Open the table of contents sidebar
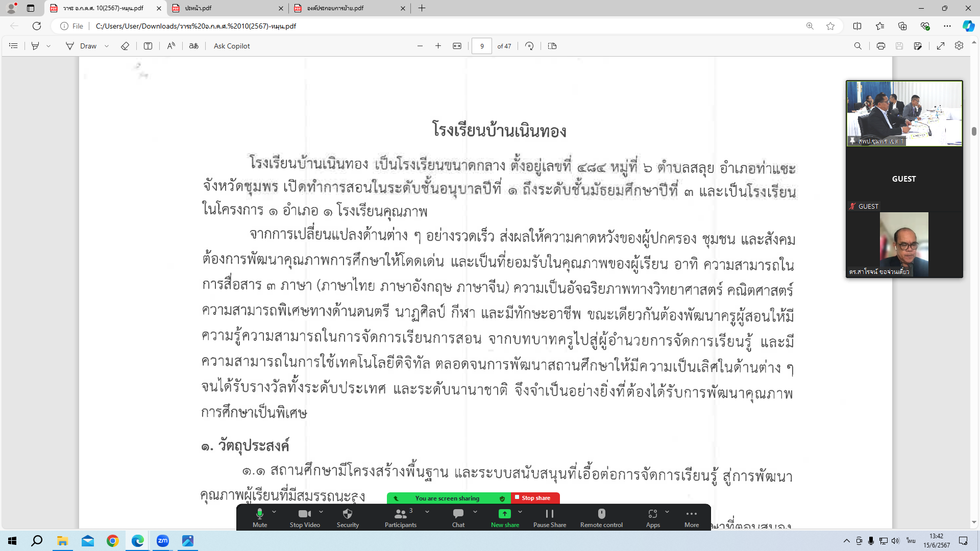980x551 pixels. (x=13, y=46)
